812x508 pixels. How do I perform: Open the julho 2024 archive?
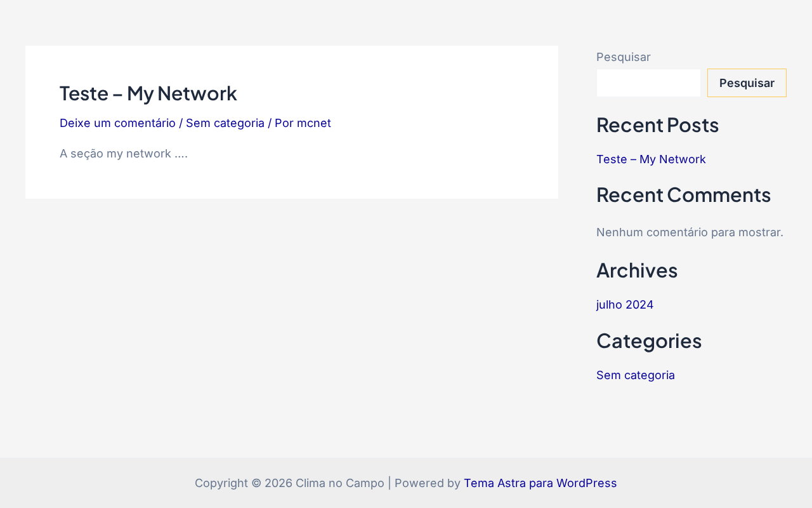click(625, 305)
